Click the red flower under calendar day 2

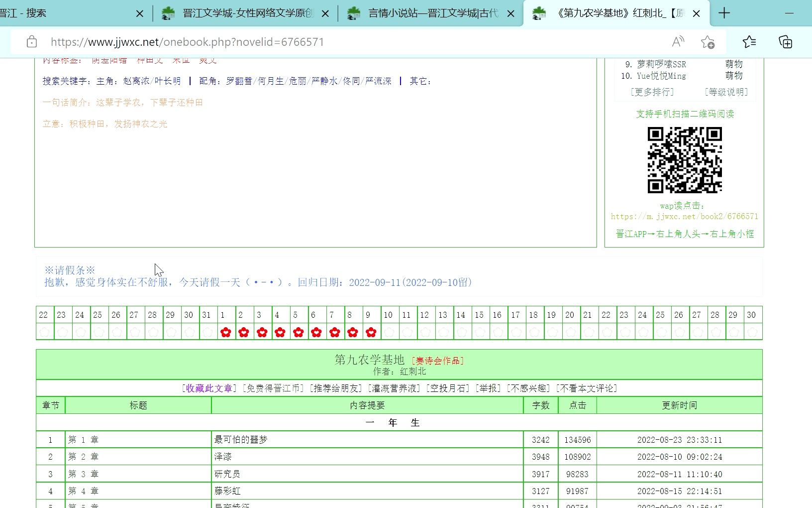coord(244,332)
